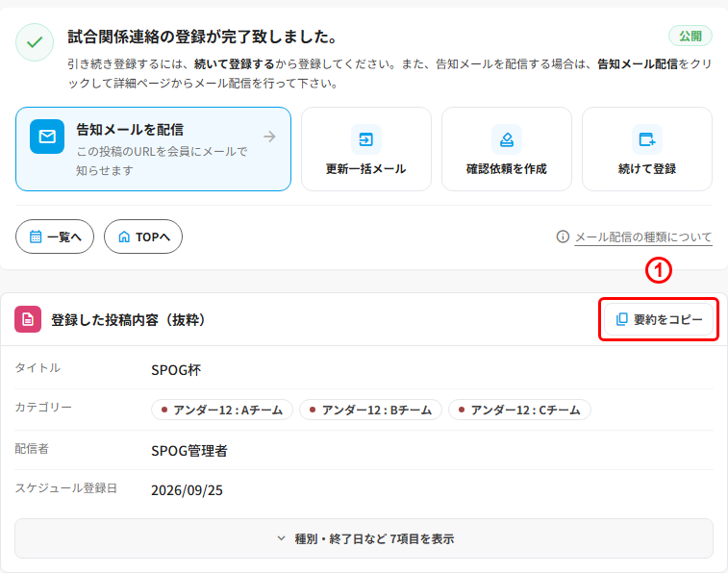Viewport: 728px width, 573px height.
Task: Click the green checkmark success icon
Action: [35, 42]
